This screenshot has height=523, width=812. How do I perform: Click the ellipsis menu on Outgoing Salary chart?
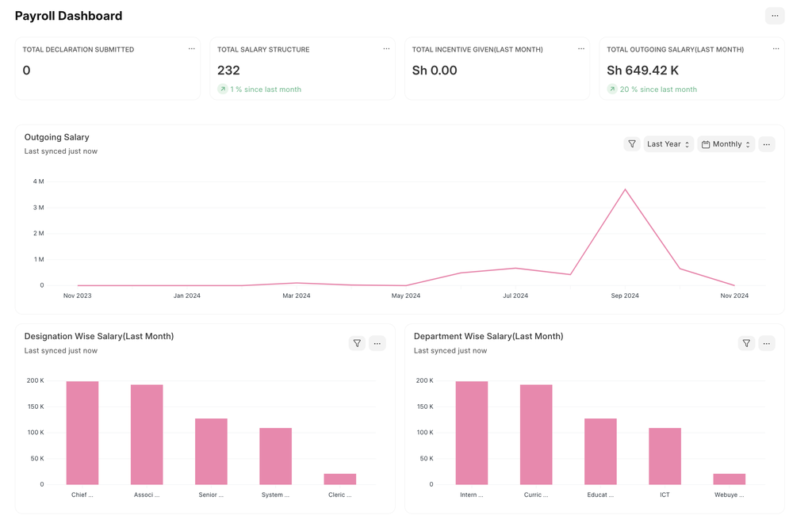click(766, 143)
